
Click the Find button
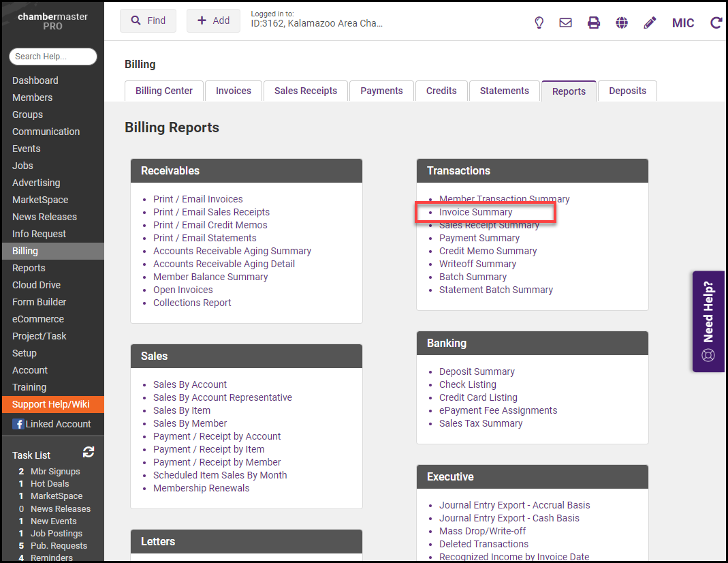click(148, 20)
